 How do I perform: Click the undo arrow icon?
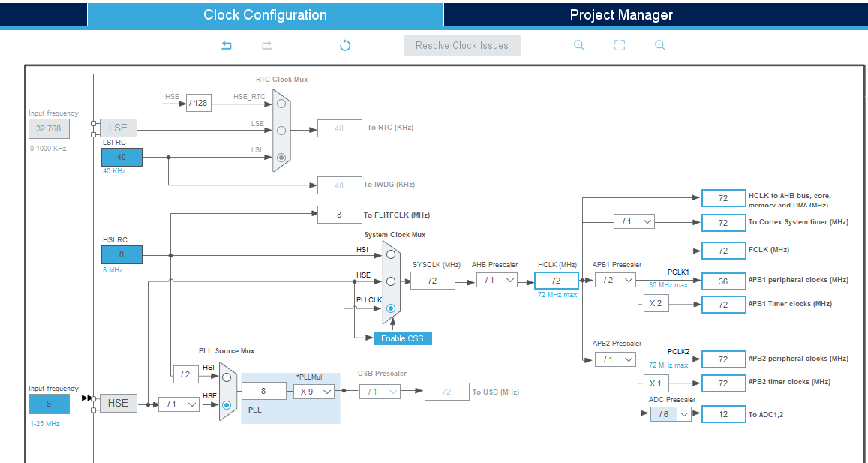pos(227,46)
